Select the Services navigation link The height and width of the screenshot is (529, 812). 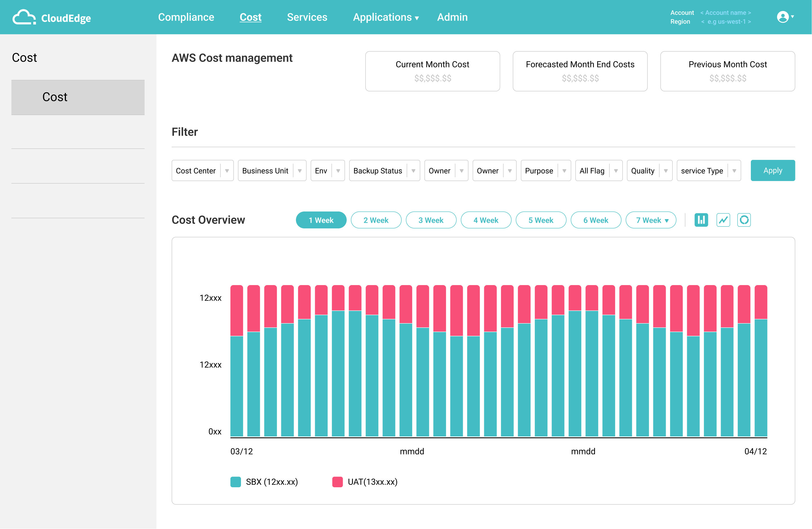coord(307,17)
